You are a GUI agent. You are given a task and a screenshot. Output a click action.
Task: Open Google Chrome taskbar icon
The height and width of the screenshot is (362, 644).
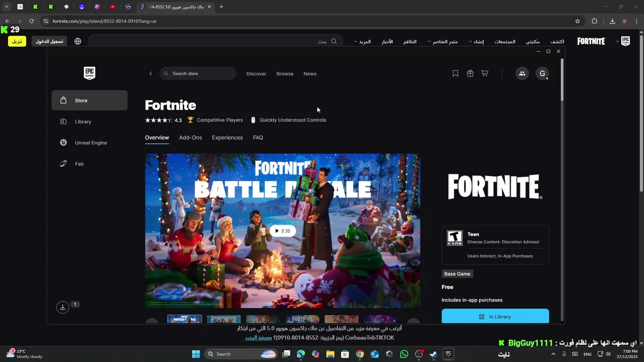360,354
